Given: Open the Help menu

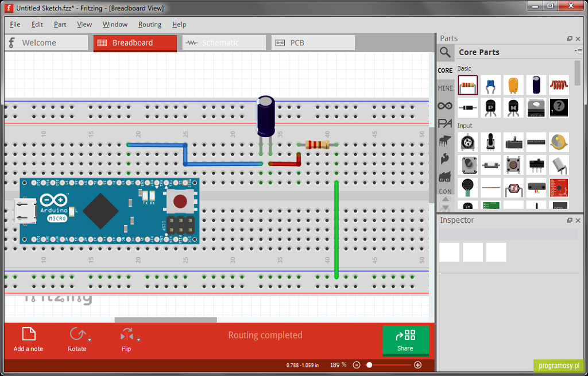Looking at the screenshot, I should coord(179,24).
